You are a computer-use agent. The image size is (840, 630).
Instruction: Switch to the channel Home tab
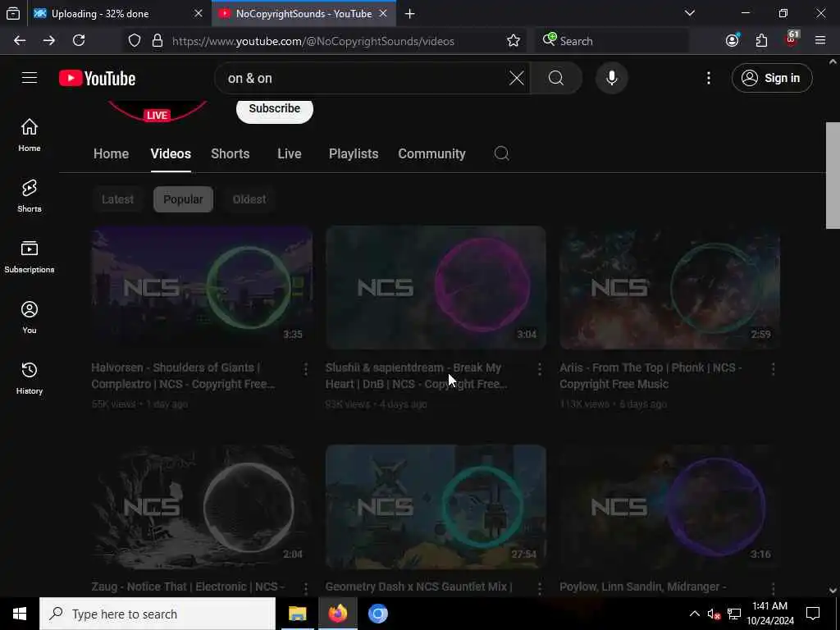pyautogui.click(x=111, y=153)
